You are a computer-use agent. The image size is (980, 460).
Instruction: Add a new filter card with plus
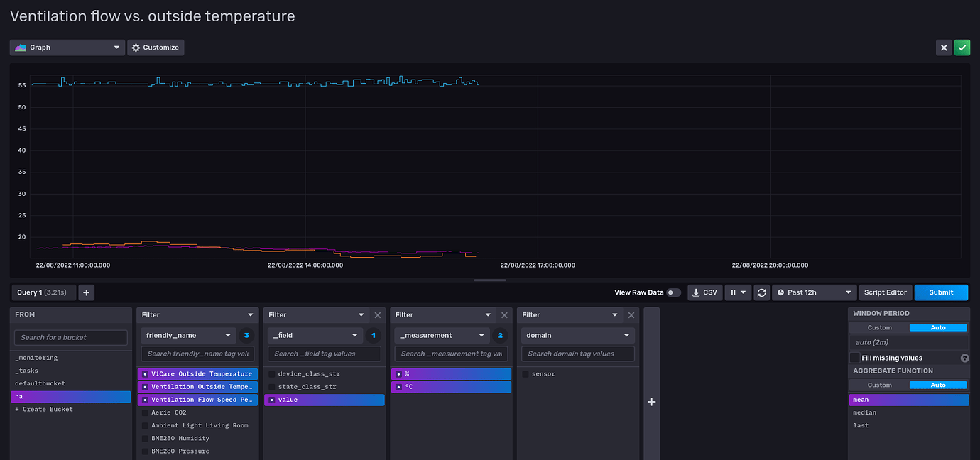tap(651, 402)
